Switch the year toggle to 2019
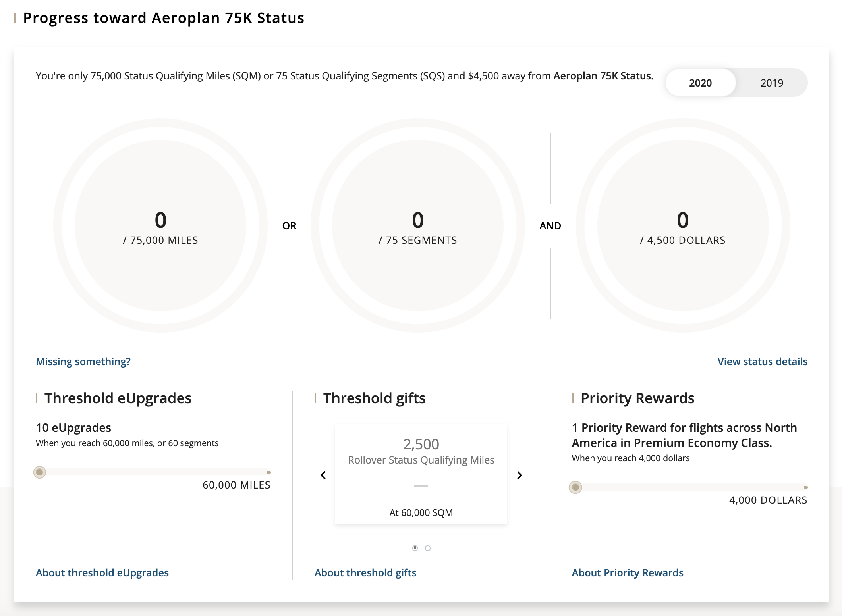This screenshot has height=616, width=842. (x=771, y=83)
